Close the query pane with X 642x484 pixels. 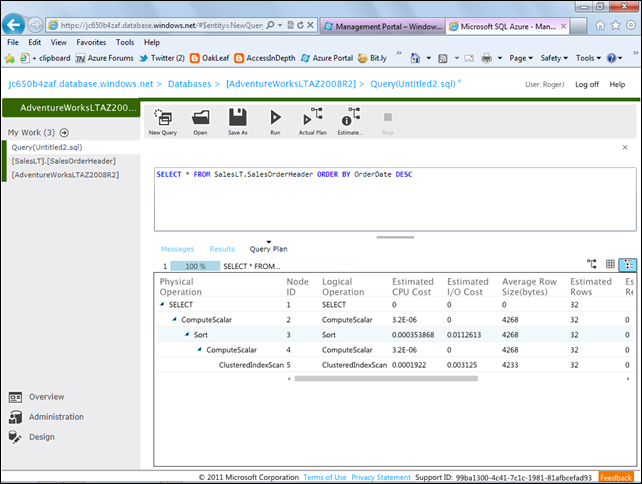pos(625,147)
